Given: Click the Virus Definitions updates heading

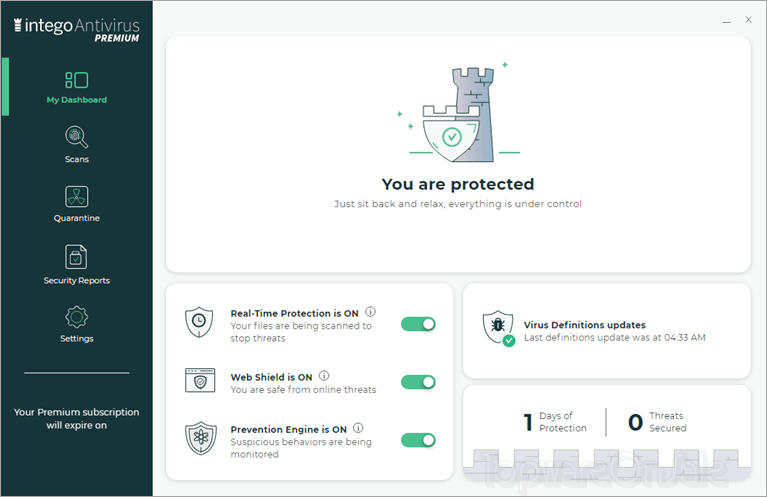Looking at the screenshot, I should pyautogui.click(x=585, y=325).
